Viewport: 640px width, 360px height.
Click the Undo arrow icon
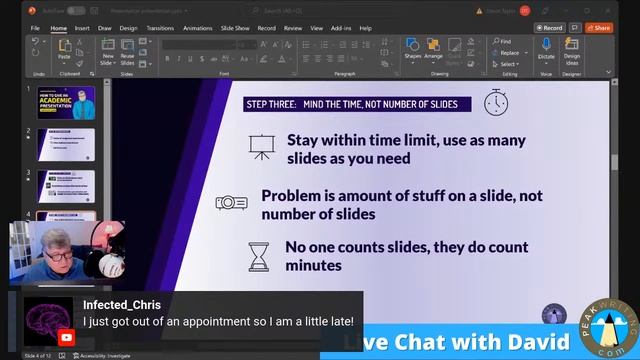pos(35,42)
